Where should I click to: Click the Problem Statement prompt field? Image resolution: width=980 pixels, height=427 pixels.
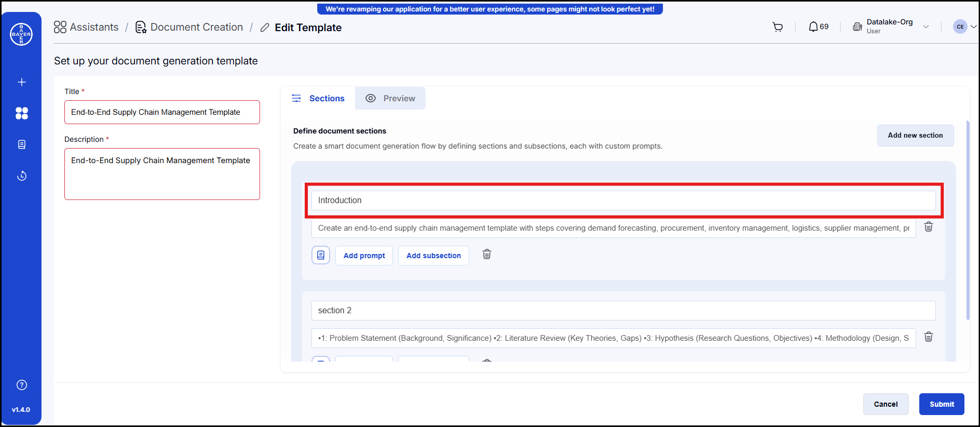(614, 338)
